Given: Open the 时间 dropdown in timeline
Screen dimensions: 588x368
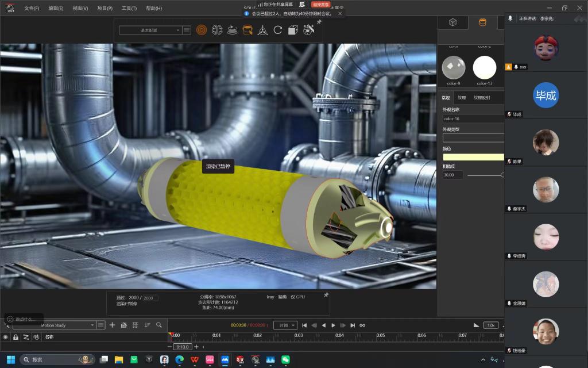Looking at the screenshot, I should pos(285,325).
